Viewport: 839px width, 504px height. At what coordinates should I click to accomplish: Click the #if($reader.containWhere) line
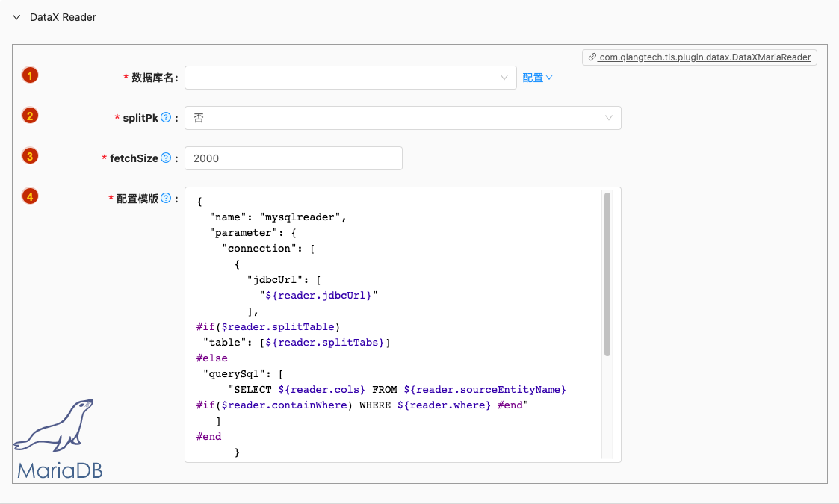pos(362,405)
